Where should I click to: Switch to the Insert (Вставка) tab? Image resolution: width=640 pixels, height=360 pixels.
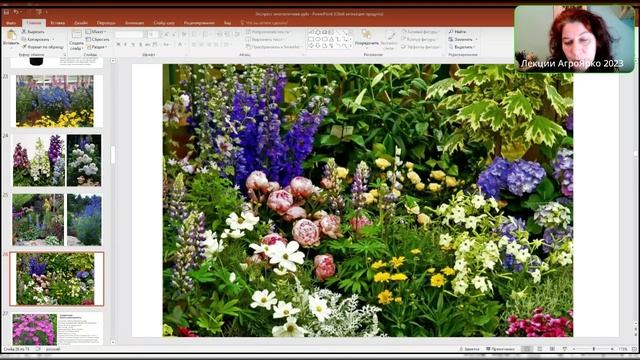[58, 23]
